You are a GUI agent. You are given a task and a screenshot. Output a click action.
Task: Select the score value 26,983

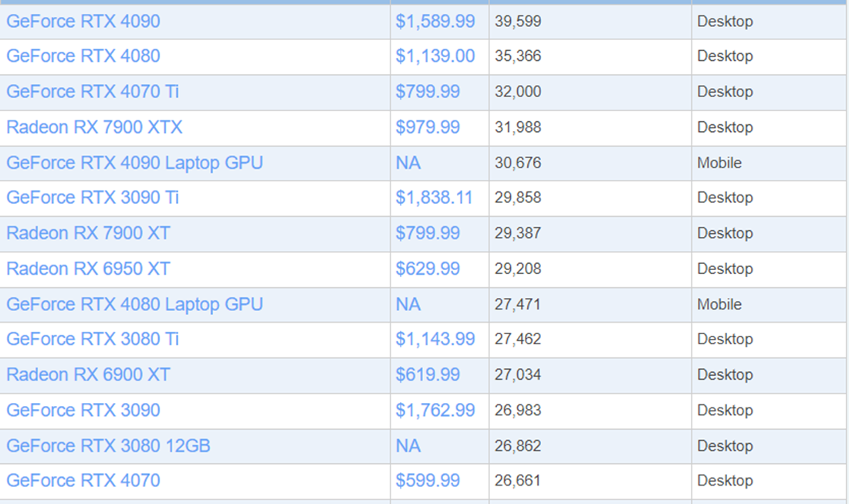[518, 411]
